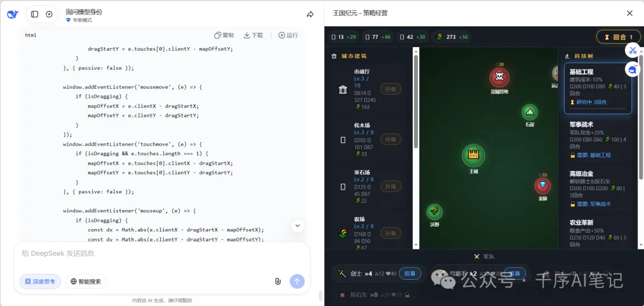Click the resource counter showing 42 +30
Screen dimensions: 644x306
(x=413, y=37)
